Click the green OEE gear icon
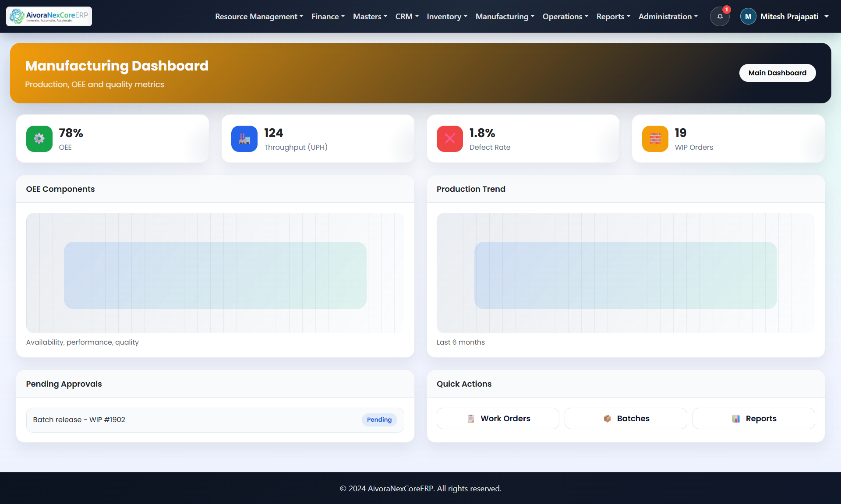 click(x=39, y=139)
